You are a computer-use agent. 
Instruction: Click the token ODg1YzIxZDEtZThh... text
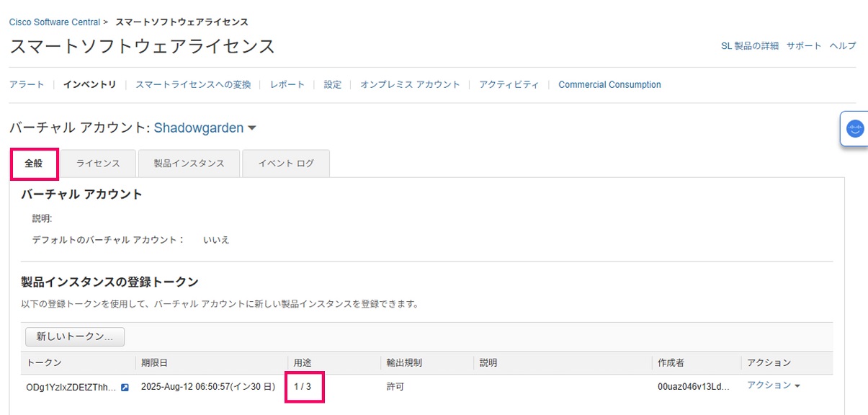click(71, 387)
